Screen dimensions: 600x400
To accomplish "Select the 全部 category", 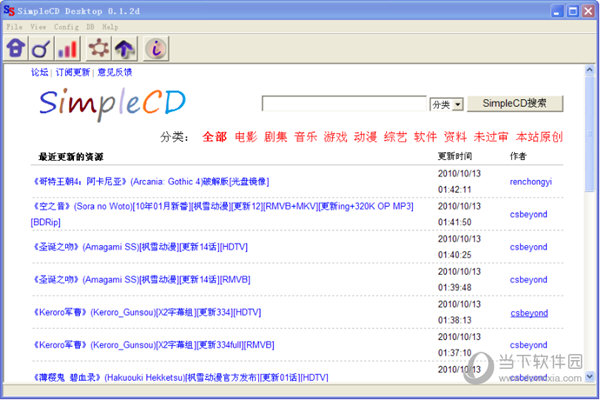I will (x=214, y=137).
